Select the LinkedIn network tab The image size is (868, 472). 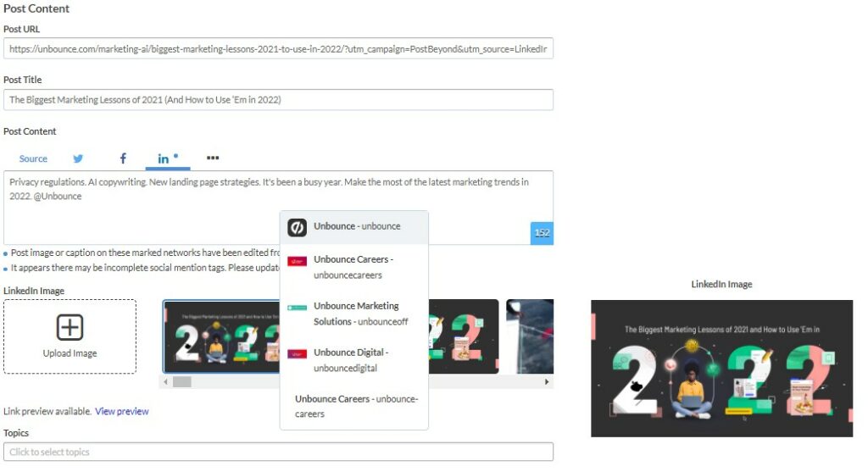pos(167,158)
